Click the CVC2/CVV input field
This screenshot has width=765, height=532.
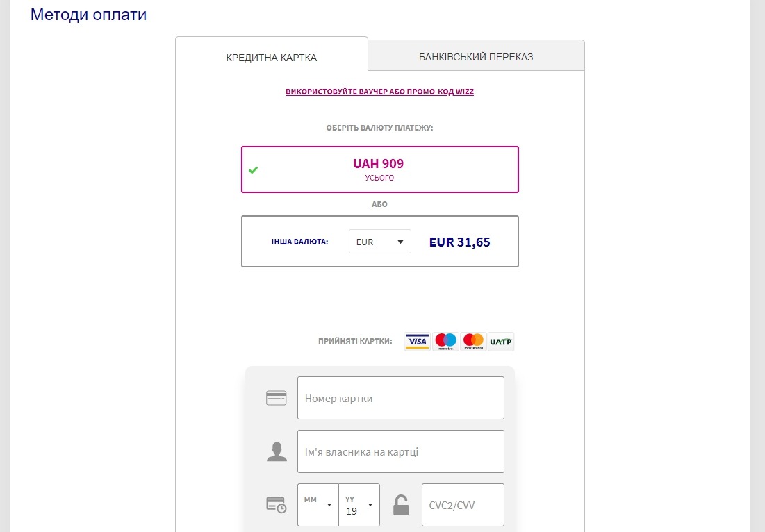click(463, 505)
